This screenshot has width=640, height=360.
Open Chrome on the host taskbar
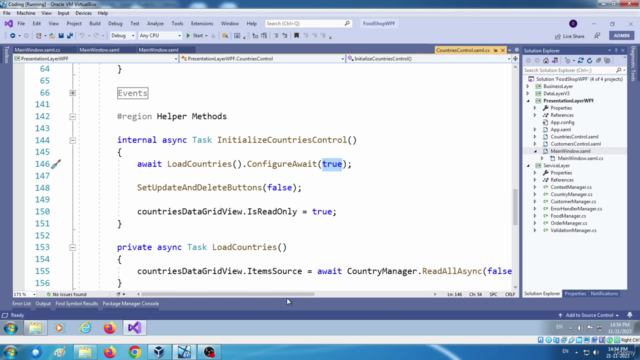click(x=135, y=352)
